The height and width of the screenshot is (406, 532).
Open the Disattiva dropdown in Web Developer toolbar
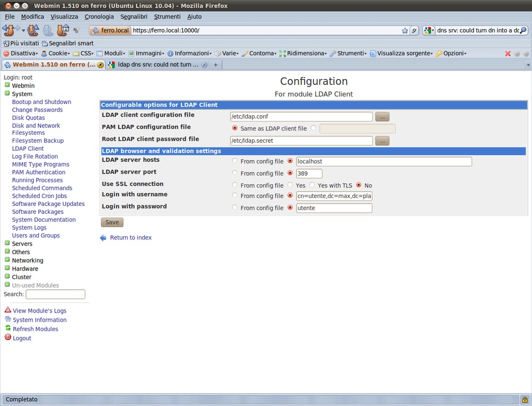coord(20,54)
